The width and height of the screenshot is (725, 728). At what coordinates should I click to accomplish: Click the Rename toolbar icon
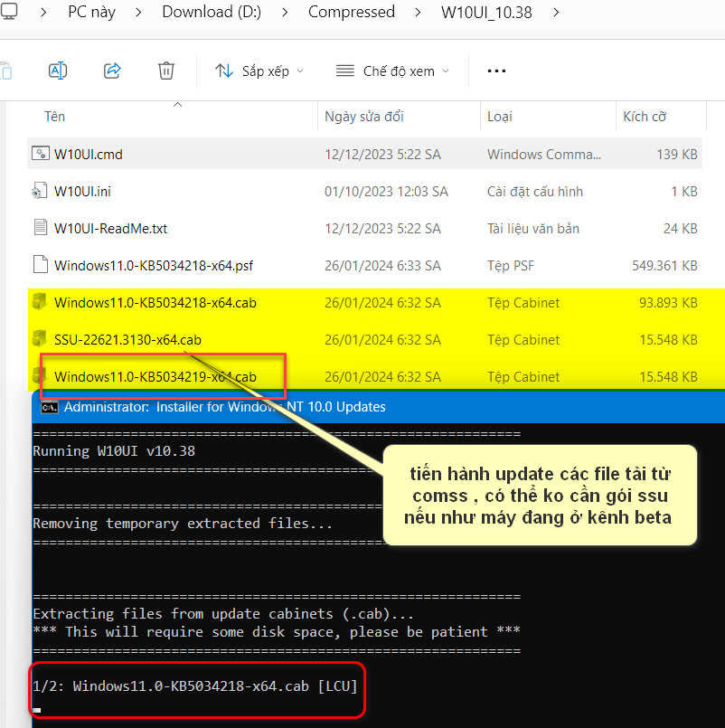point(58,71)
